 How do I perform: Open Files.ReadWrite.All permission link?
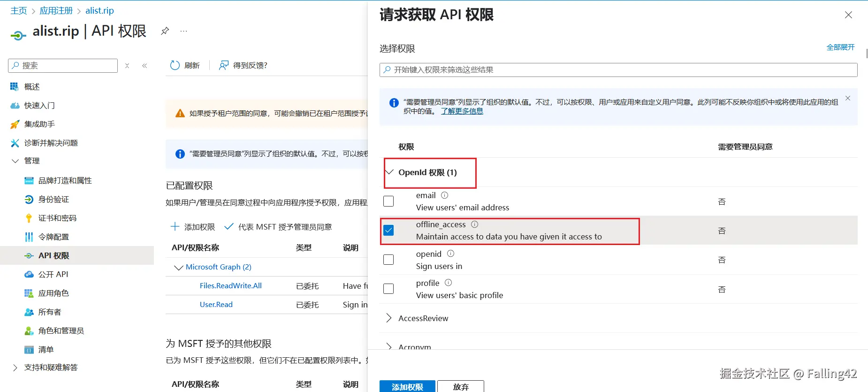[231, 285]
